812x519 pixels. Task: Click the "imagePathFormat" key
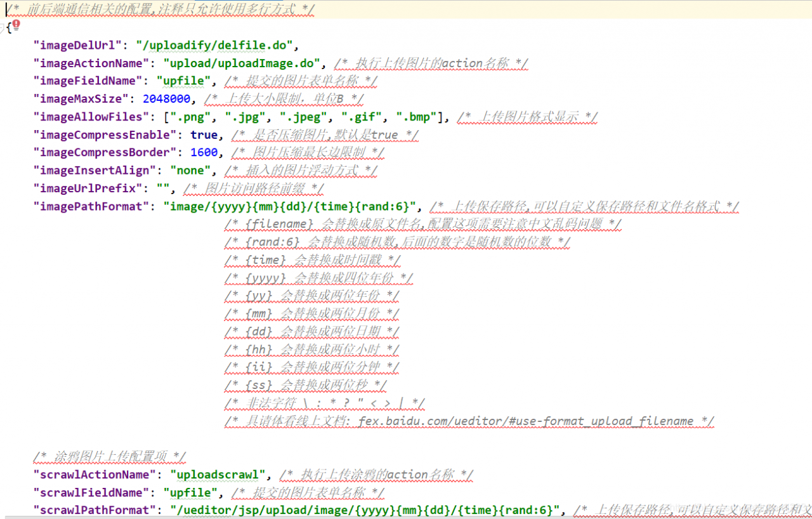(91, 206)
